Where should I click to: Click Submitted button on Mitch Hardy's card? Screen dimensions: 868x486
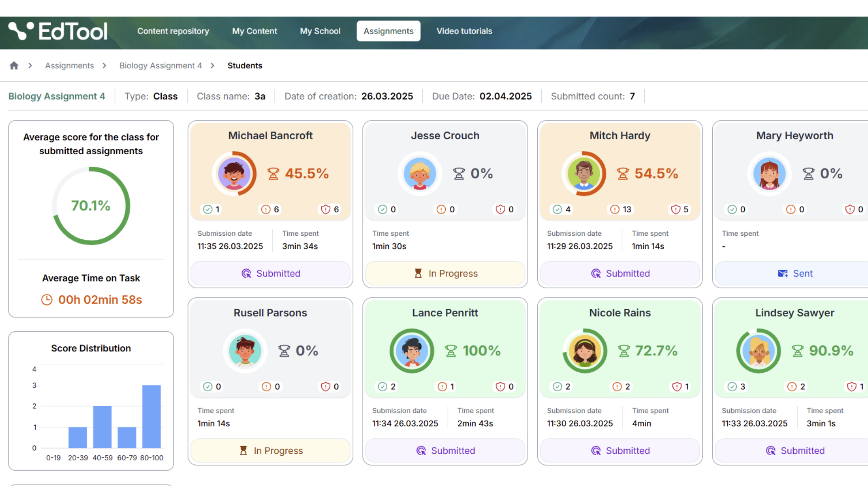point(620,273)
